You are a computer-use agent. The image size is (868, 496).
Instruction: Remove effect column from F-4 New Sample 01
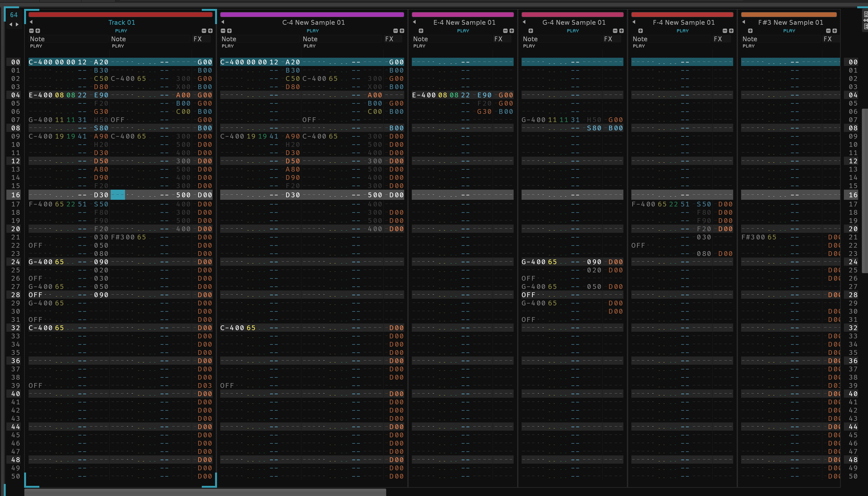[x=725, y=31]
